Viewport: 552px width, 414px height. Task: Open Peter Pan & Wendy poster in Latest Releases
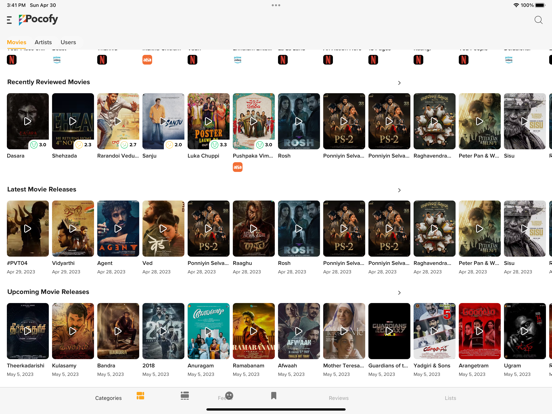point(479,228)
